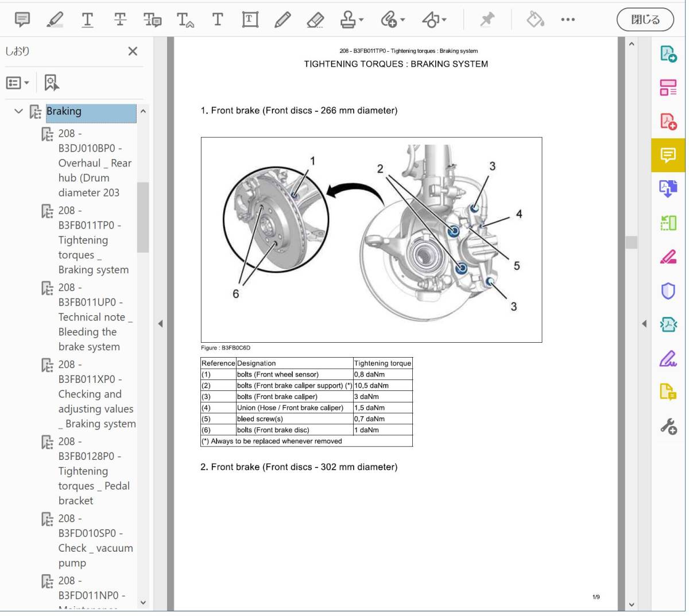This screenshot has height=616, width=689.
Task: Select the strikethrough text tool
Action: 120,20
